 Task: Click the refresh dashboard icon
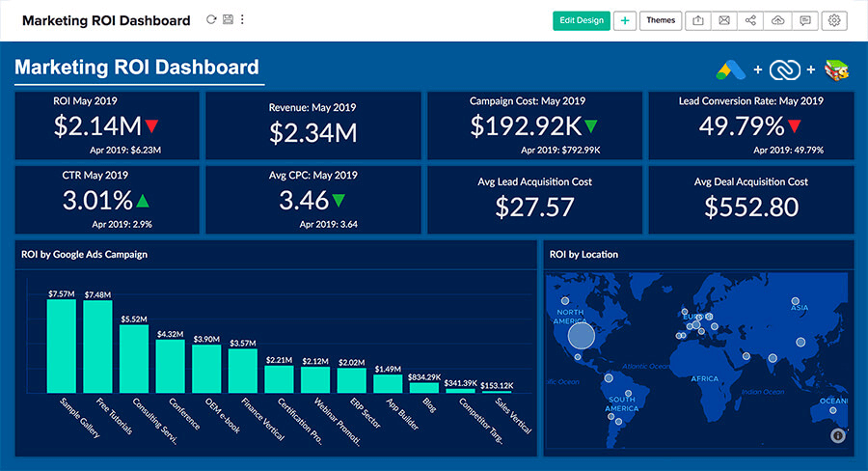click(x=211, y=19)
